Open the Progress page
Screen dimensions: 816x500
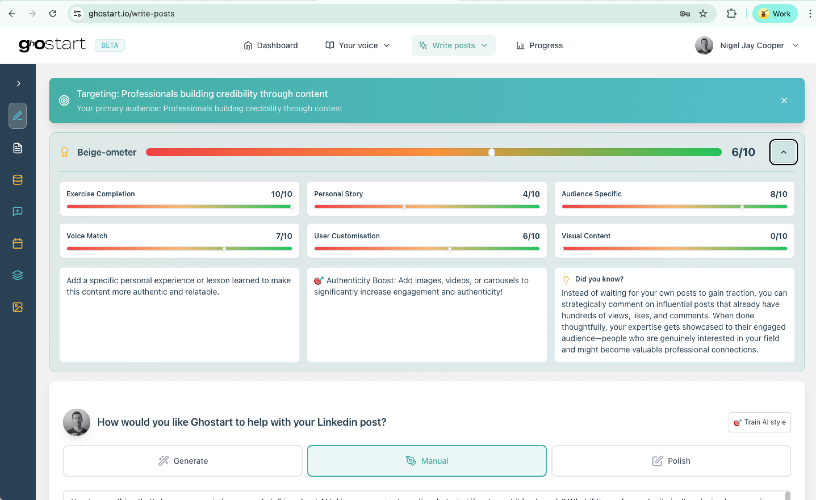(x=540, y=45)
